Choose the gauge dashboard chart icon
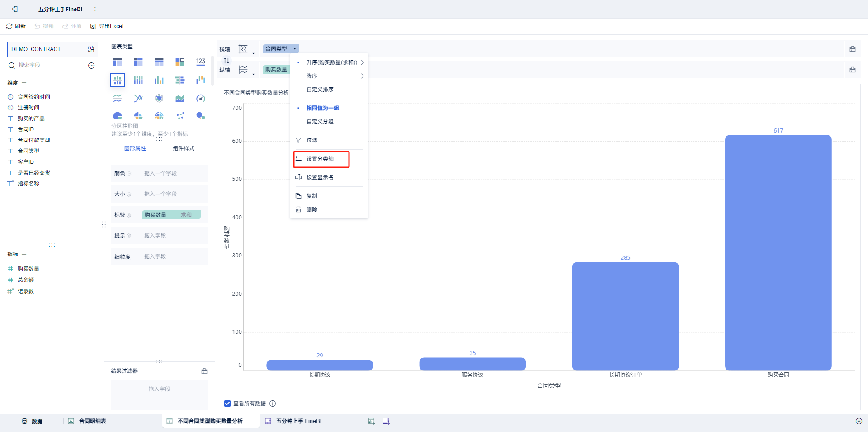 point(201,98)
